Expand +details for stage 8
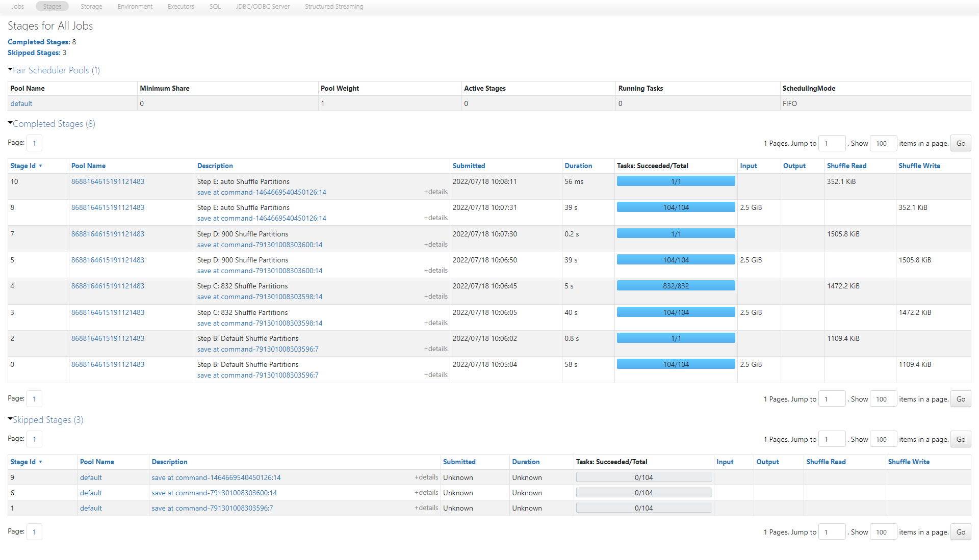 point(435,218)
